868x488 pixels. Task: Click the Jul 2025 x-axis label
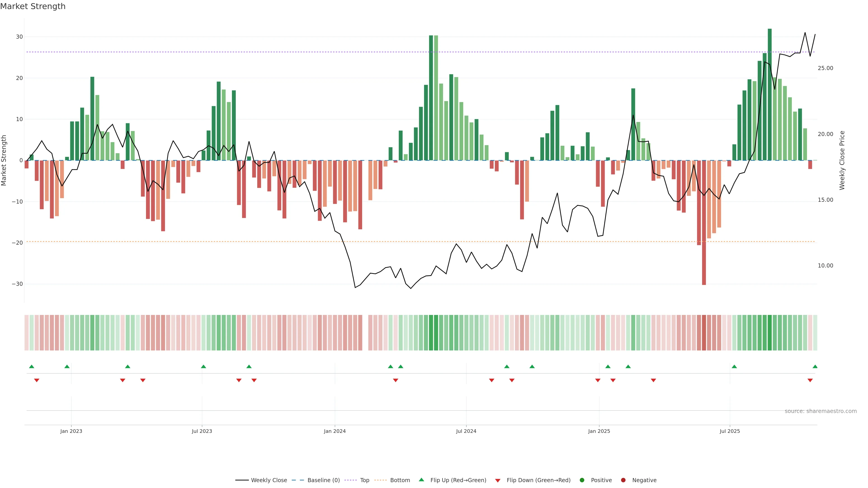pyautogui.click(x=729, y=431)
